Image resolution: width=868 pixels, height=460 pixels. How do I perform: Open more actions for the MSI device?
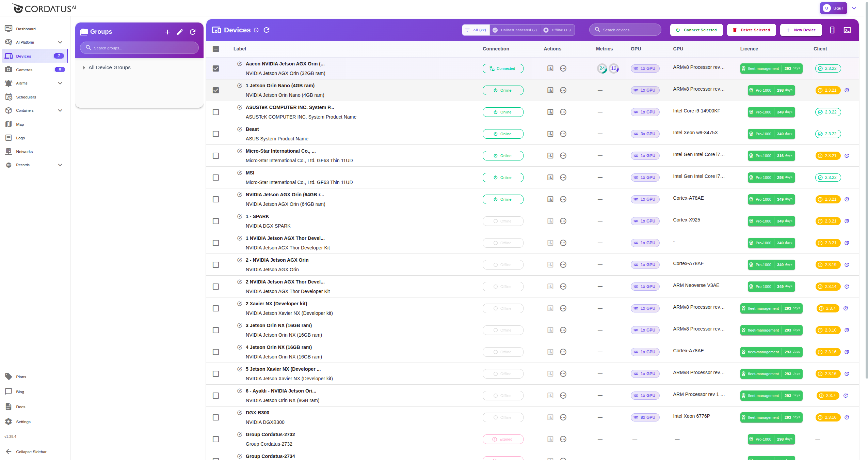point(563,177)
